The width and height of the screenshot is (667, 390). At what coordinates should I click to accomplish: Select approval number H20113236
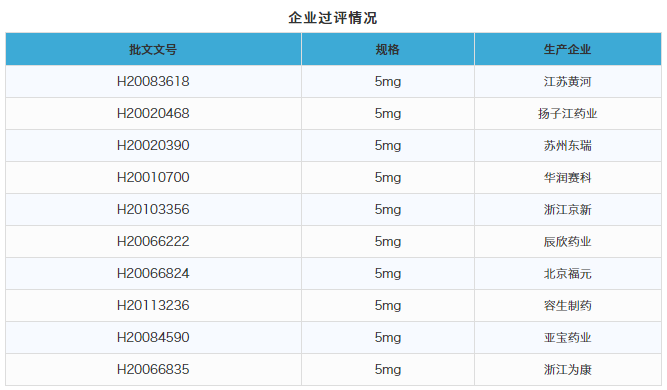coord(153,305)
